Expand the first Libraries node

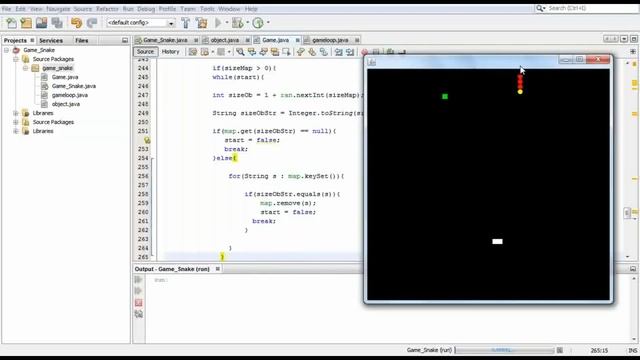coord(16,113)
